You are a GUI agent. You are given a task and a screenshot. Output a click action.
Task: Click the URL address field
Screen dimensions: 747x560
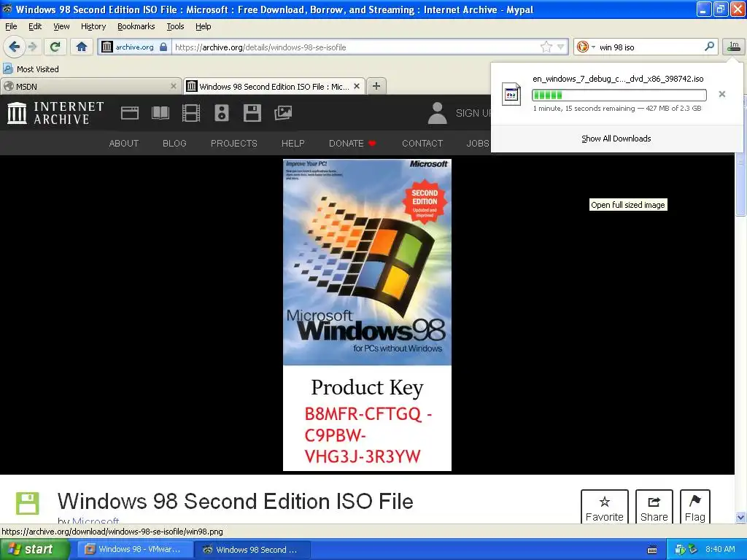tap(355, 47)
